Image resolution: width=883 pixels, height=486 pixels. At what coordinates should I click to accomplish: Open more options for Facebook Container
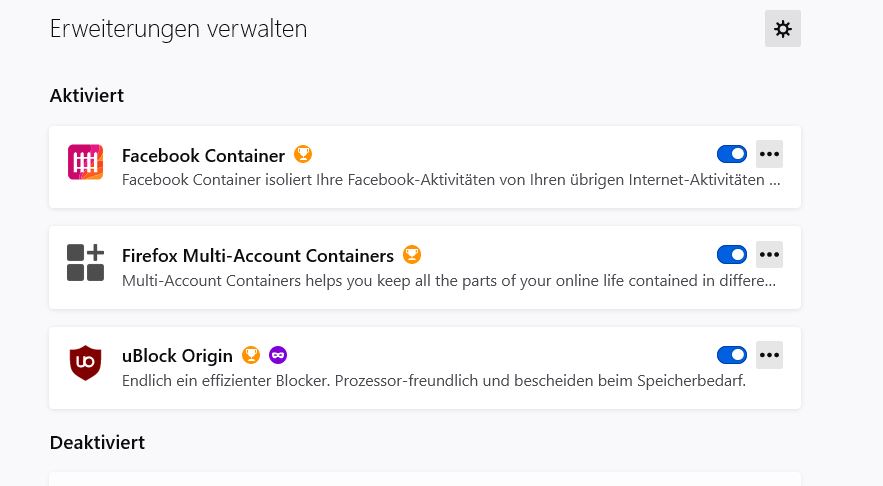pos(769,154)
